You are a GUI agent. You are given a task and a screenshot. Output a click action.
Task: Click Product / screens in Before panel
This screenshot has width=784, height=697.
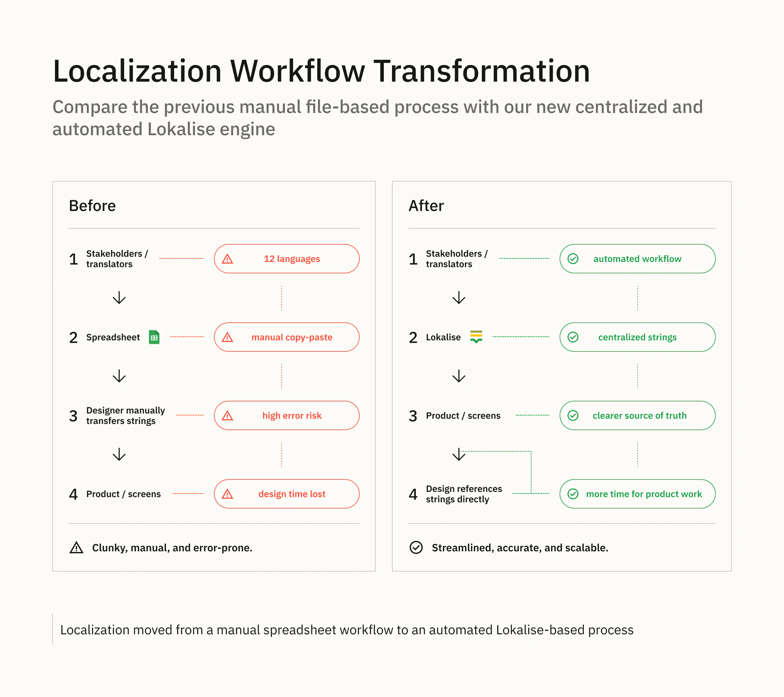pyautogui.click(x=123, y=494)
